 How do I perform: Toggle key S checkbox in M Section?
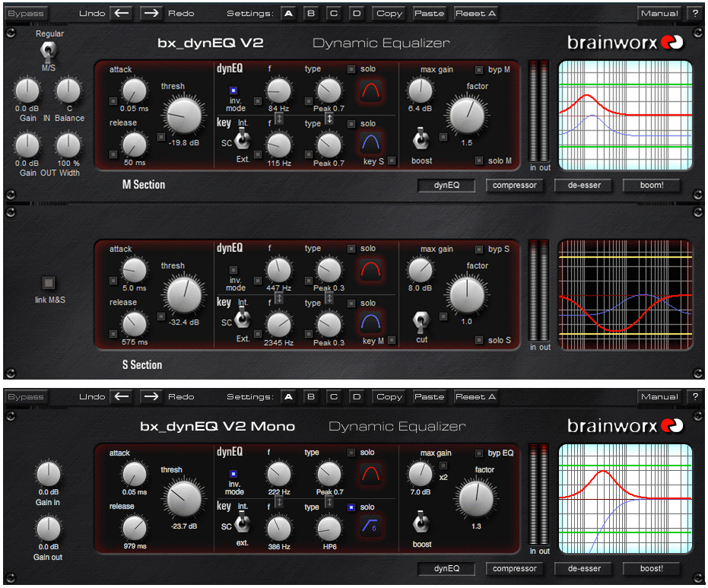(392, 161)
